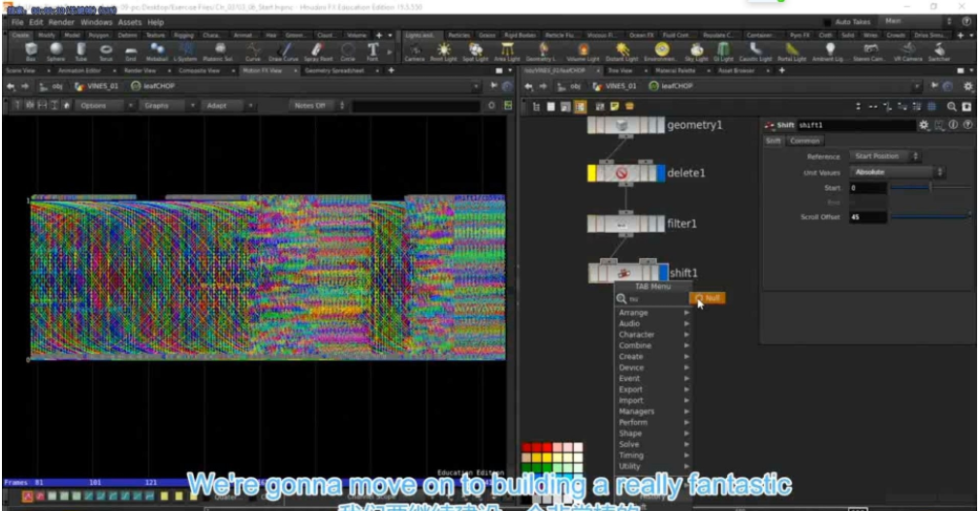Screen dimensions: 980x511
Task: Open the File menu
Action: [x=17, y=22]
